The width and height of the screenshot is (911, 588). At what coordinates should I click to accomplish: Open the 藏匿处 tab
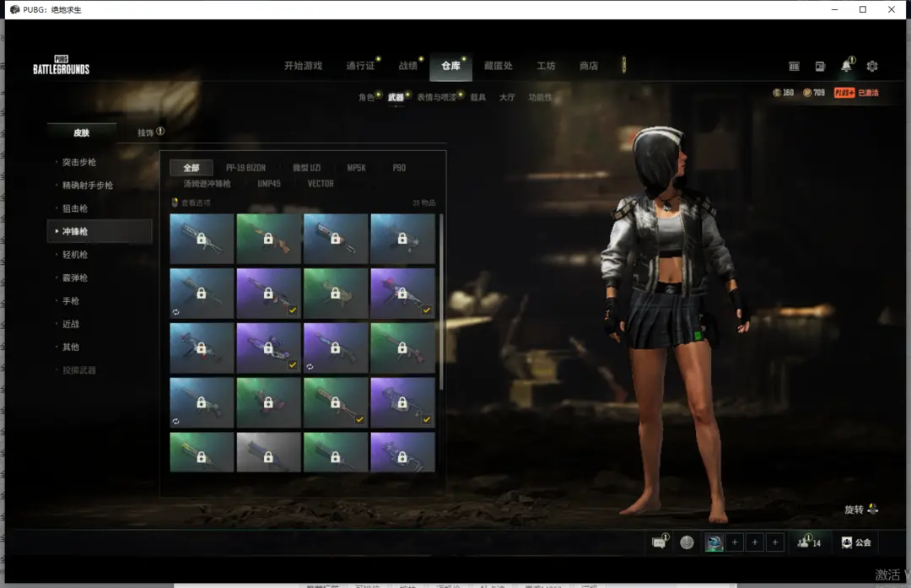coord(498,66)
